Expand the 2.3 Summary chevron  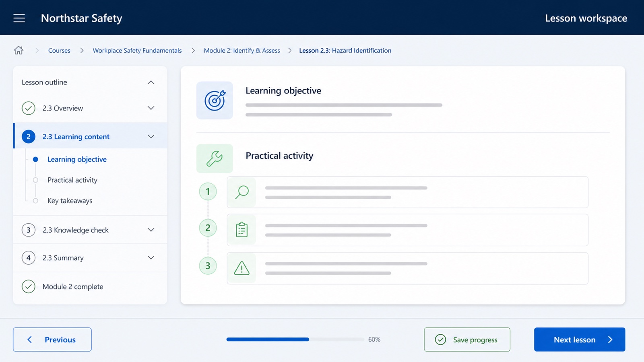[151, 257]
